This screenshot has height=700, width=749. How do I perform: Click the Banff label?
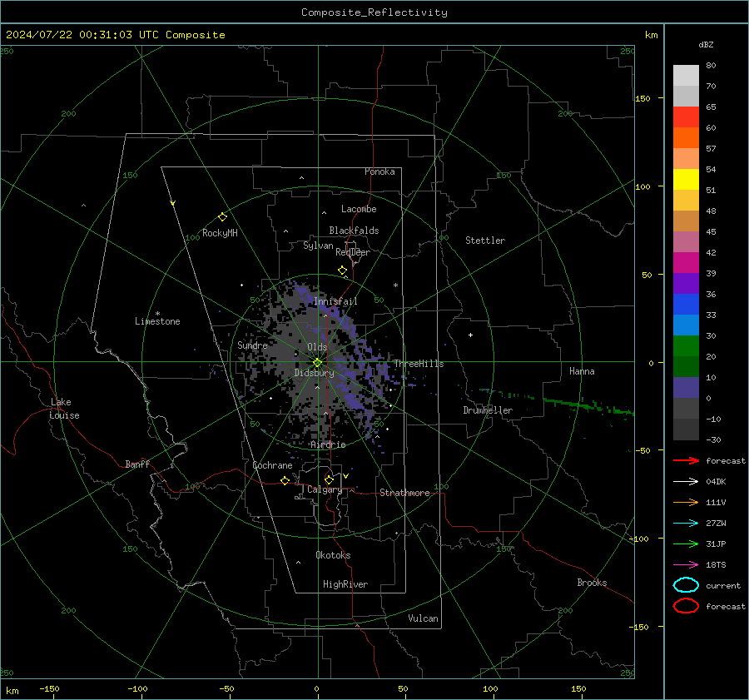[137, 464]
